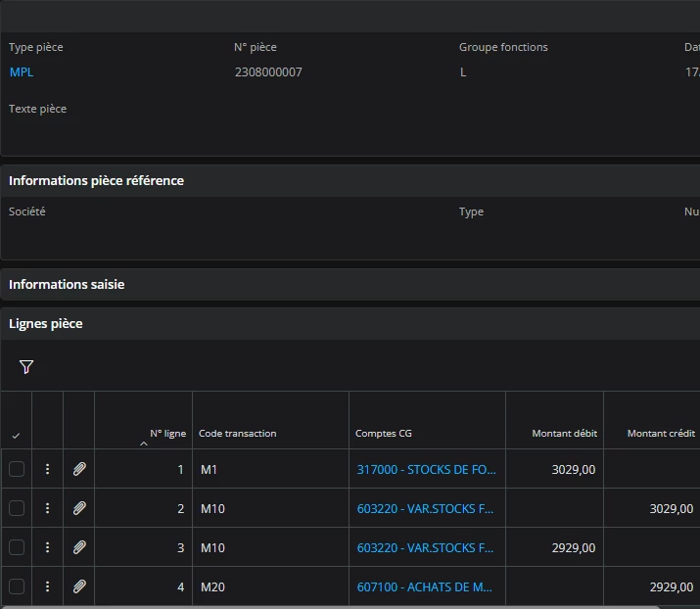Click the paperclip attachment icon on line 2
Image resolution: width=700 pixels, height=609 pixels.
click(79, 508)
